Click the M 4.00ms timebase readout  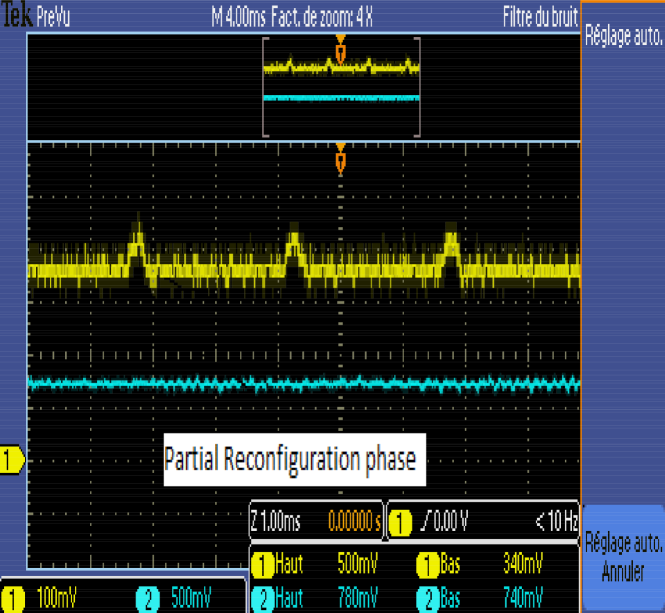pyautogui.click(x=239, y=17)
